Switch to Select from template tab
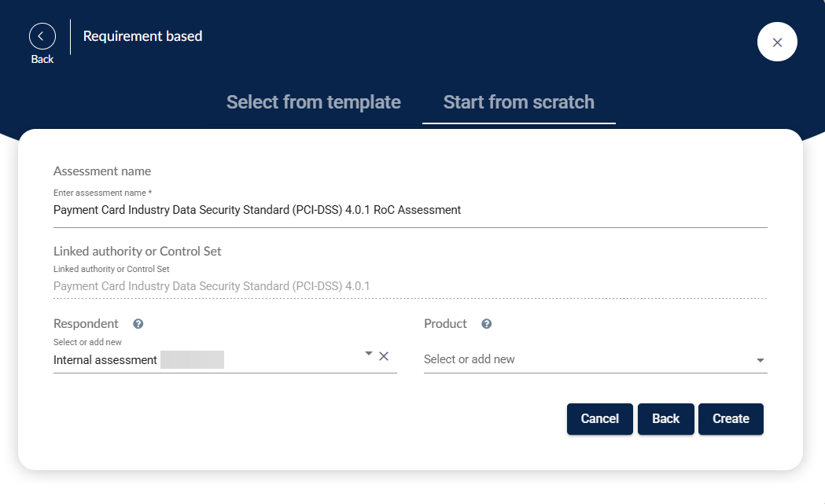The height and width of the screenshot is (504, 825). tap(314, 102)
